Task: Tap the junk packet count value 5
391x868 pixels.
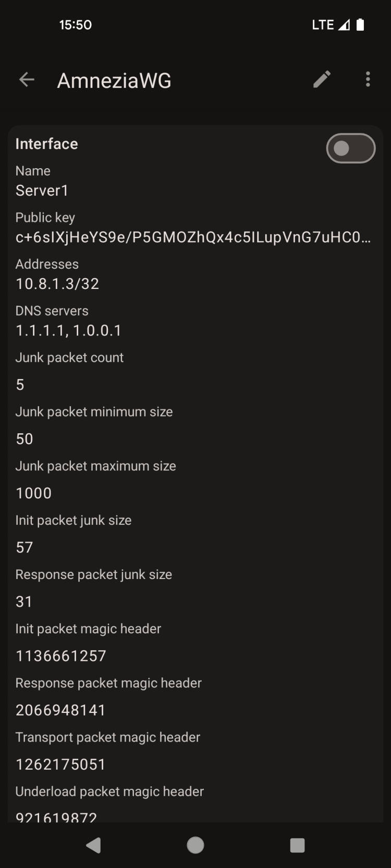Action: click(x=20, y=385)
